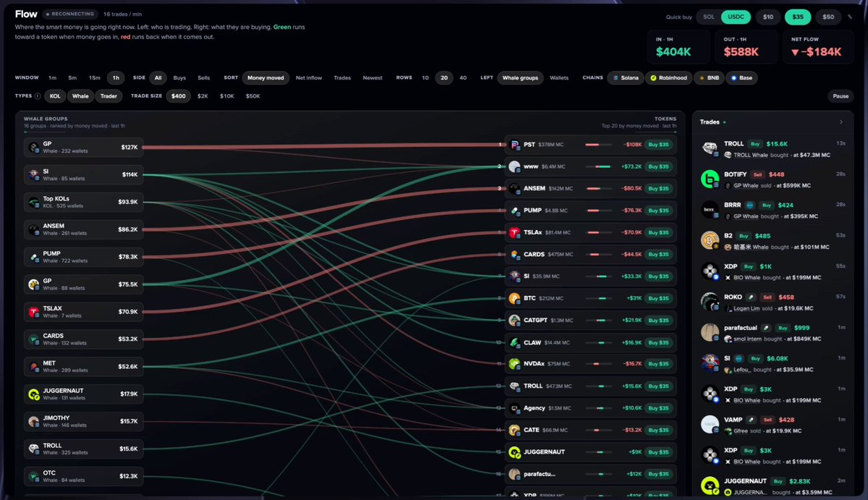Click the TROLL token avatar in Trades

pos(710,148)
